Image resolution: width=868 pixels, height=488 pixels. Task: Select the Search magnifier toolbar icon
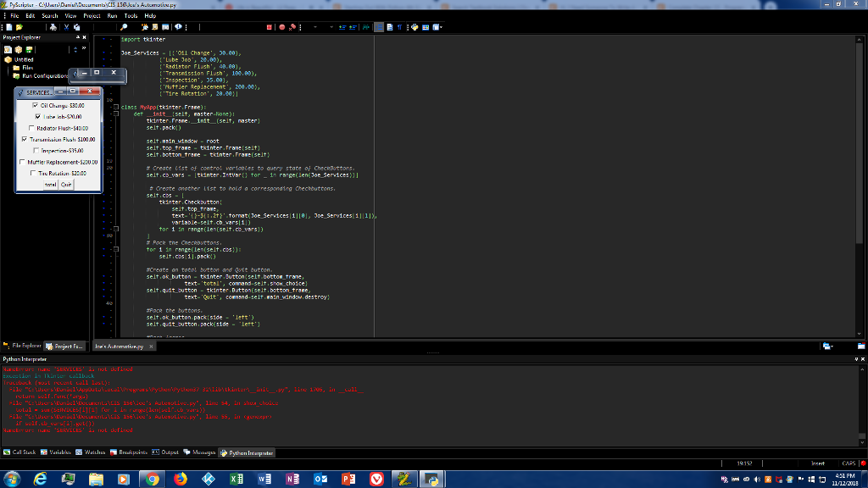[x=125, y=27]
